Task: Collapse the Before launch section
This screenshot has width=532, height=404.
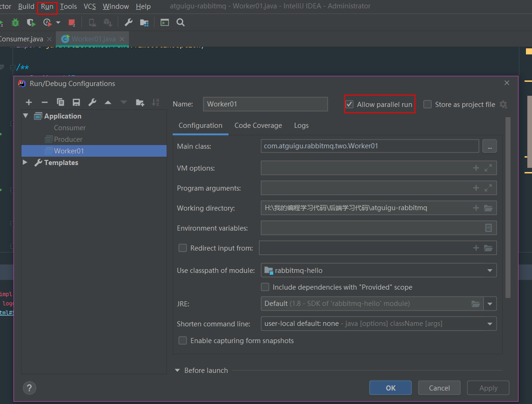Action: coord(177,371)
